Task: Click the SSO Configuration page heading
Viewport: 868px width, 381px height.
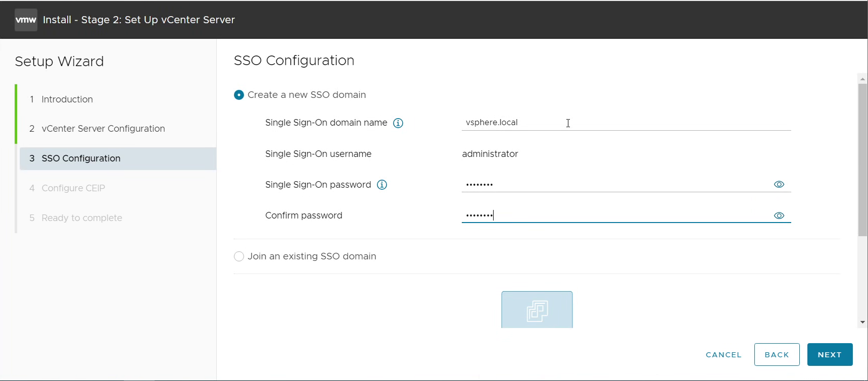Action: [x=294, y=61]
